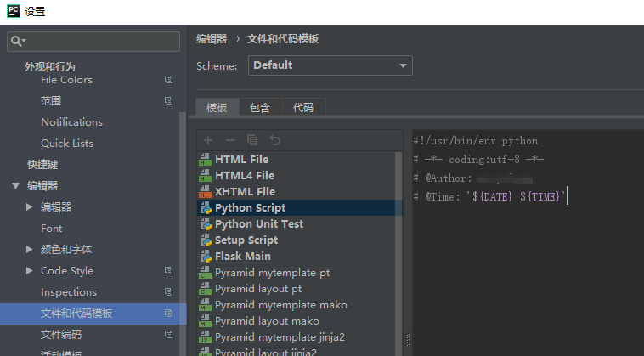Image resolution: width=644 pixels, height=356 pixels.
Task: Collapse the 编辑器 top-level tree section
Action: [x=15, y=186]
